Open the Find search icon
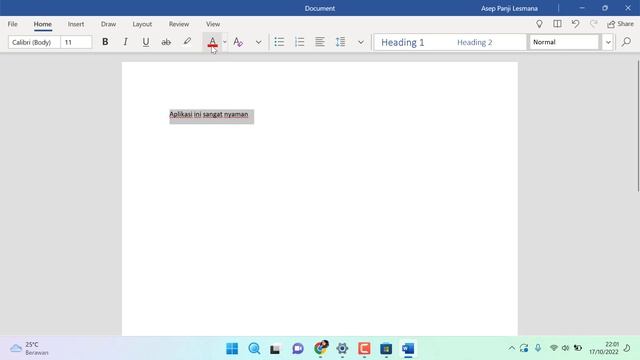This screenshot has height=360, width=640. [626, 42]
